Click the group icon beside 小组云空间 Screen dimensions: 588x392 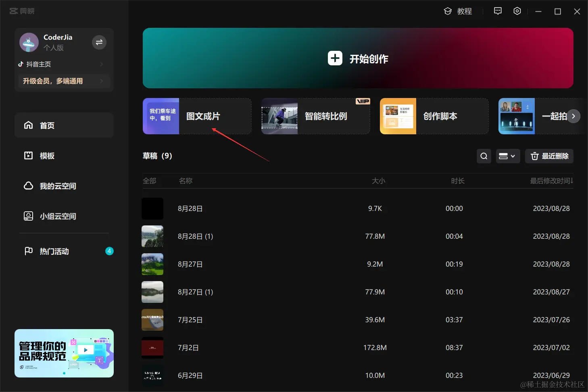click(28, 216)
